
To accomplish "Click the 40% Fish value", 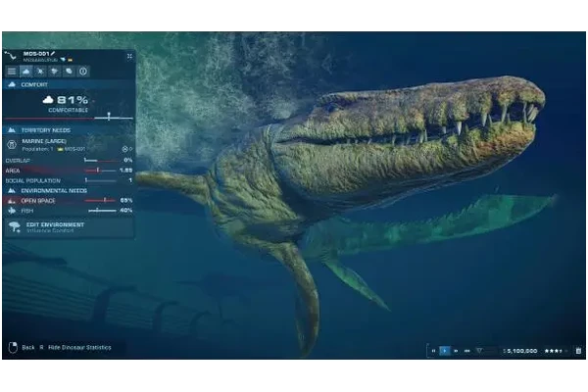I will (126, 211).
